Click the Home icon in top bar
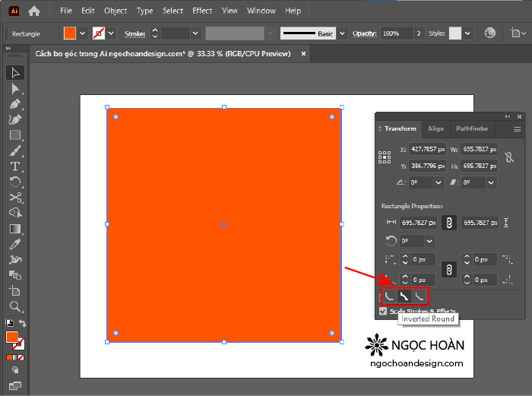Viewport: 532px width, 396px height. pyautogui.click(x=33, y=11)
